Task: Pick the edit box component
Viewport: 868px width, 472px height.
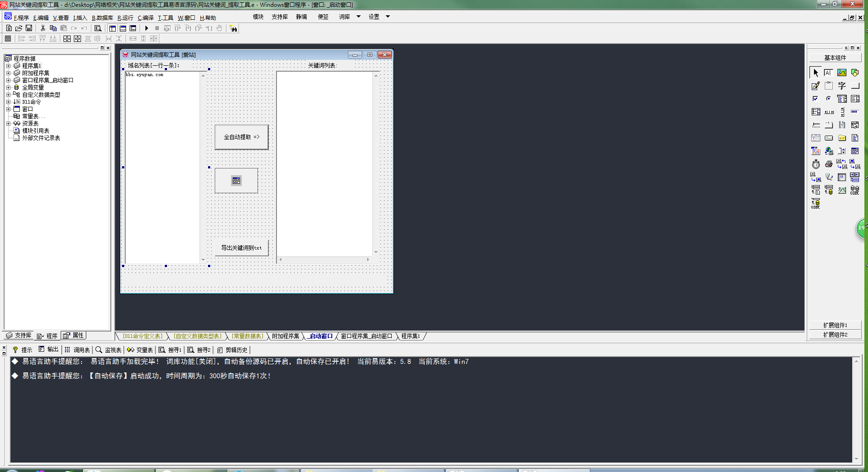Action: click(828, 73)
